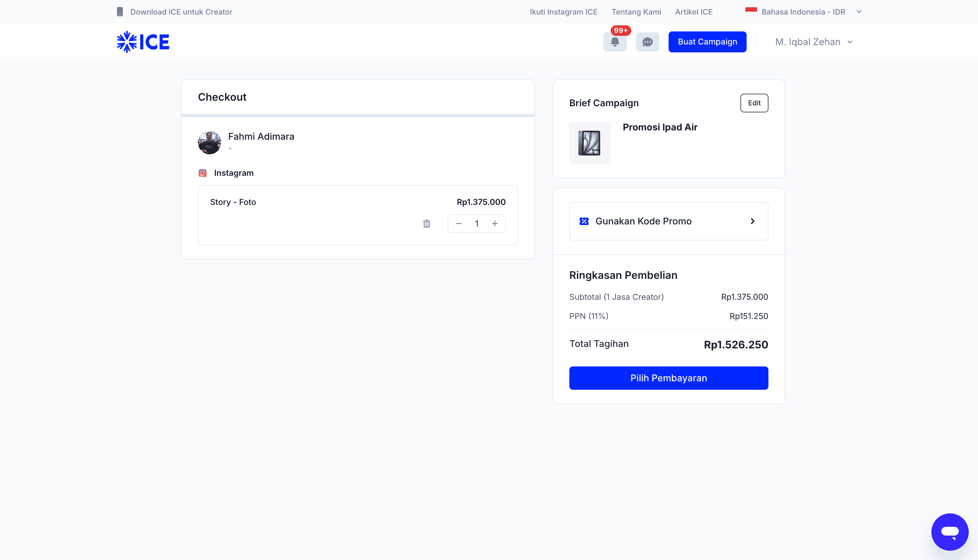Edit the Brief Campaign
978x560 pixels.
(x=754, y=103)
